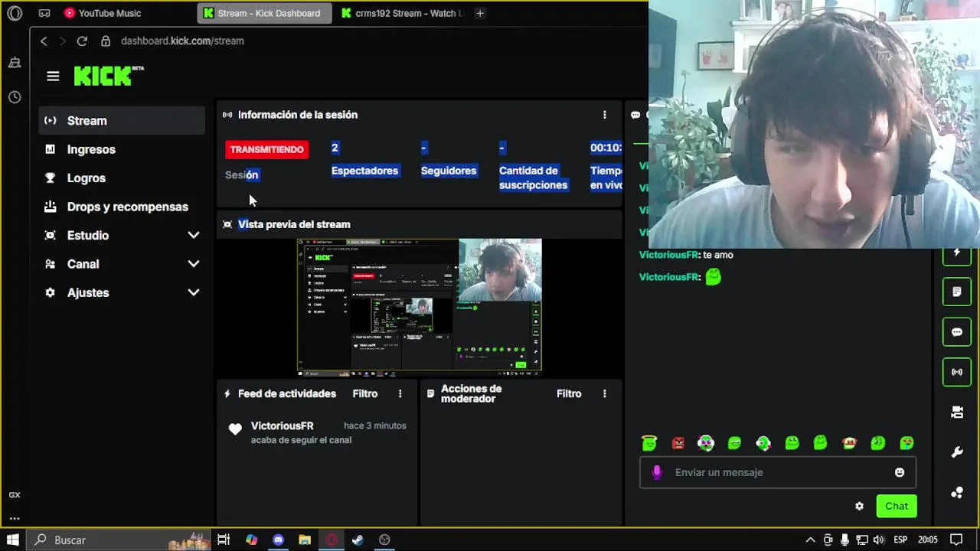The image size is (980, 551).
Task: Click the Opera GX logo icon
Action: click(x=15, y=13)
